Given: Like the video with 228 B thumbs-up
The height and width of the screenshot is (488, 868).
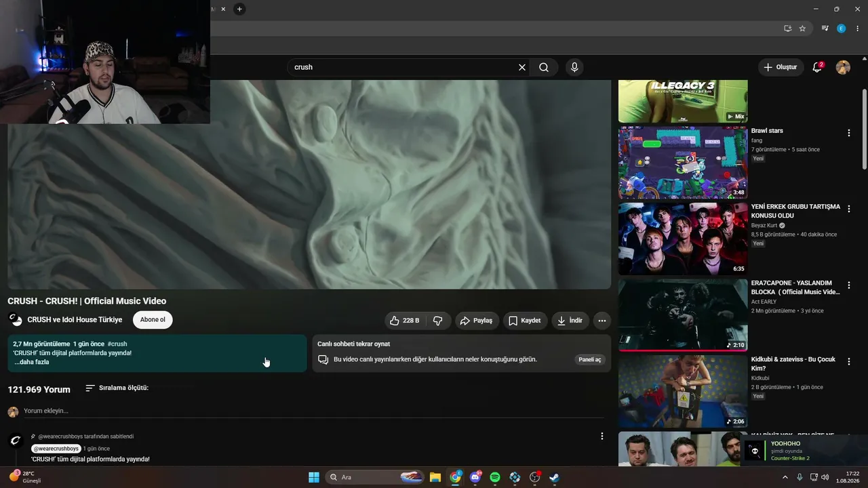Looking at the screenshot, I should coord(404,321).
